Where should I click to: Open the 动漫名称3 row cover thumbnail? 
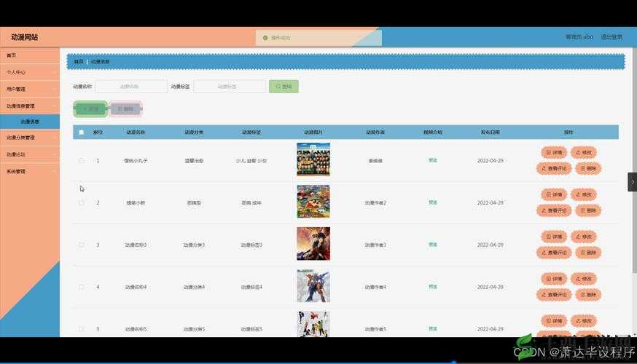pos(313,243)
